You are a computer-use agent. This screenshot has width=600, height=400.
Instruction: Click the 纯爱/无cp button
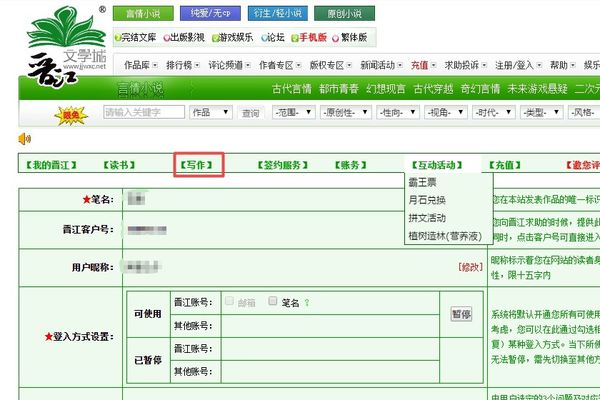(210, 13)
